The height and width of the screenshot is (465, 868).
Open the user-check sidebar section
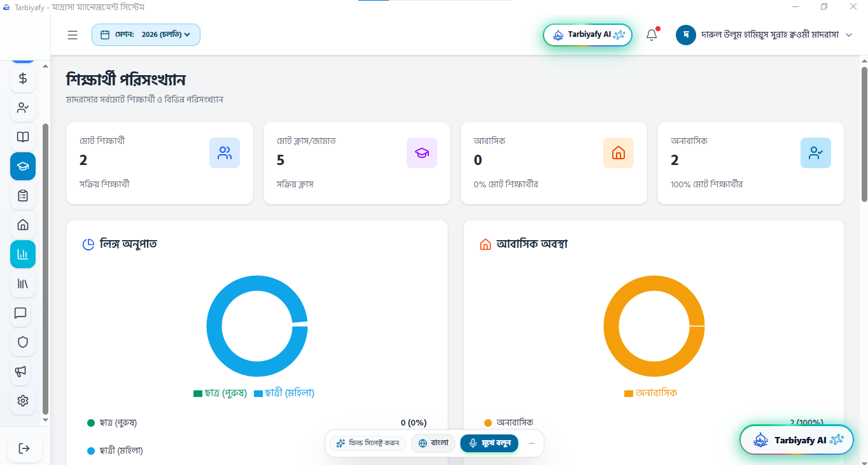[x=23, y=108]
